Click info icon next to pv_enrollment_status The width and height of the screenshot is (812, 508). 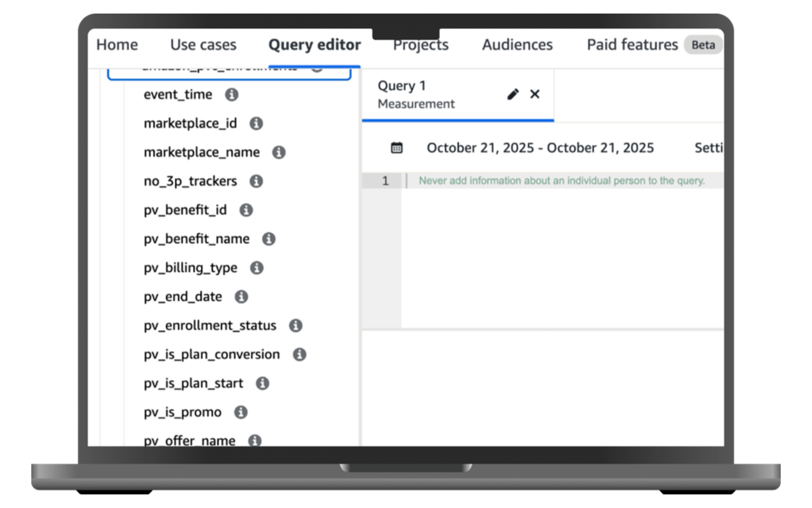coord(295,326)
